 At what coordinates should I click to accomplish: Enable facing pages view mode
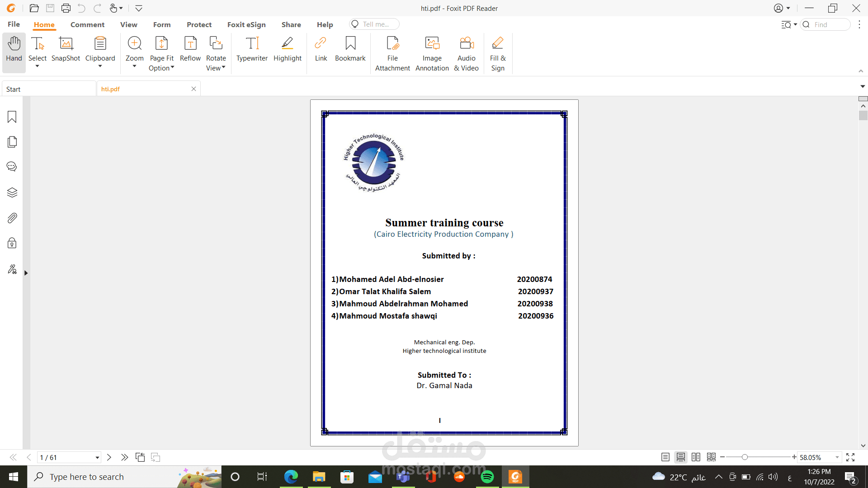(x=696, y=457)
